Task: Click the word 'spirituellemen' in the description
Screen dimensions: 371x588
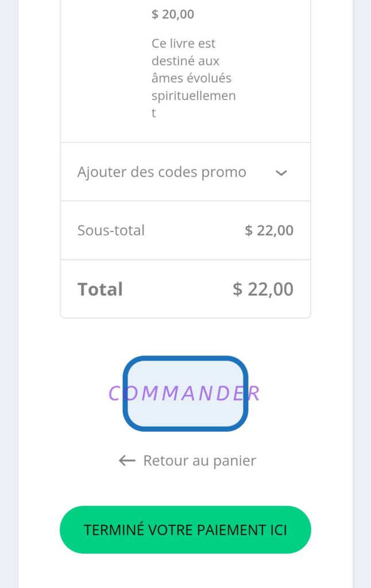Action: pos(194,95)
